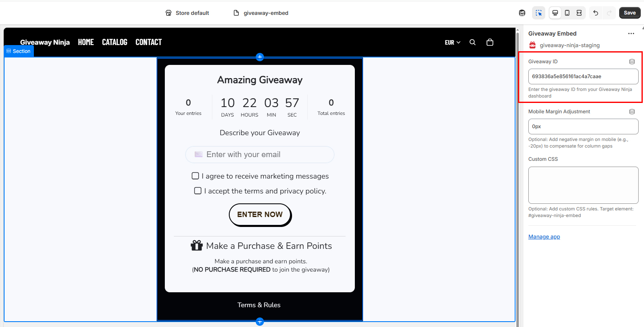The image size is (644, 327).
Task: Open the giveaway-embed template selector
Action: click(261, 13)
